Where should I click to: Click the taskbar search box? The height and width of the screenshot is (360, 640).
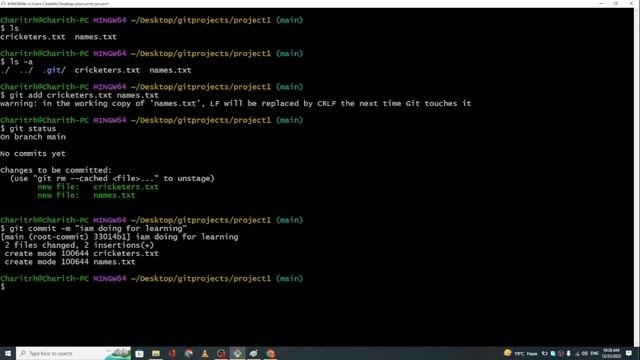[73, 353]
